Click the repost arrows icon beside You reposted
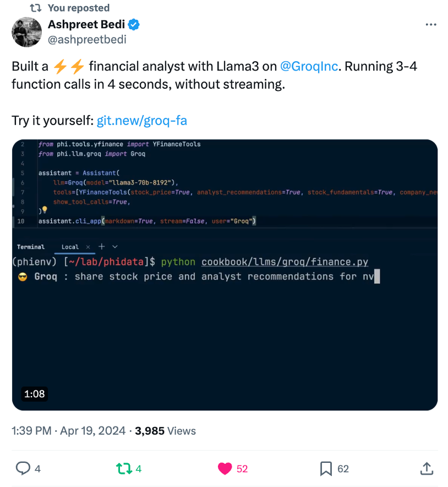448x487 pixels. [x=35, y=8]
